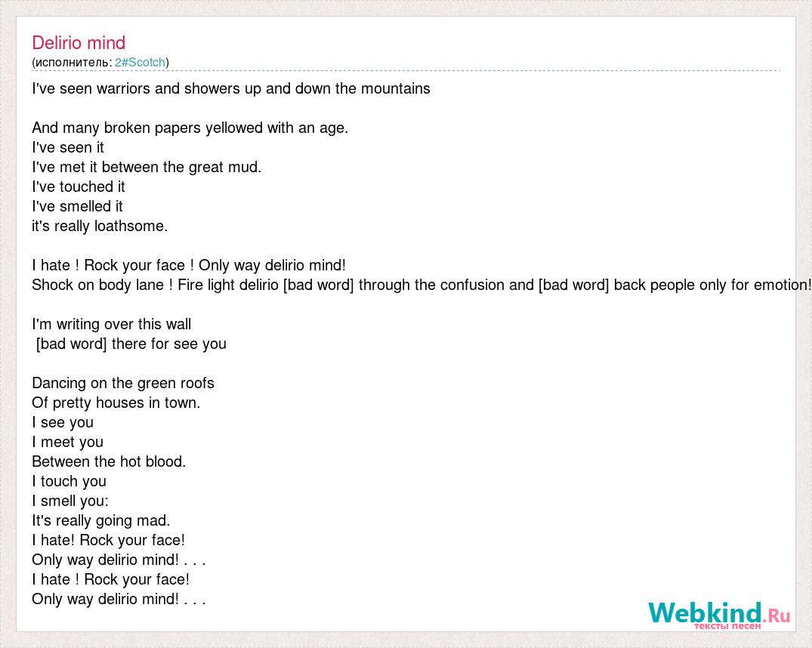
Task: Click 'Of pretty houses in town.' line
Action: point(116,403)
